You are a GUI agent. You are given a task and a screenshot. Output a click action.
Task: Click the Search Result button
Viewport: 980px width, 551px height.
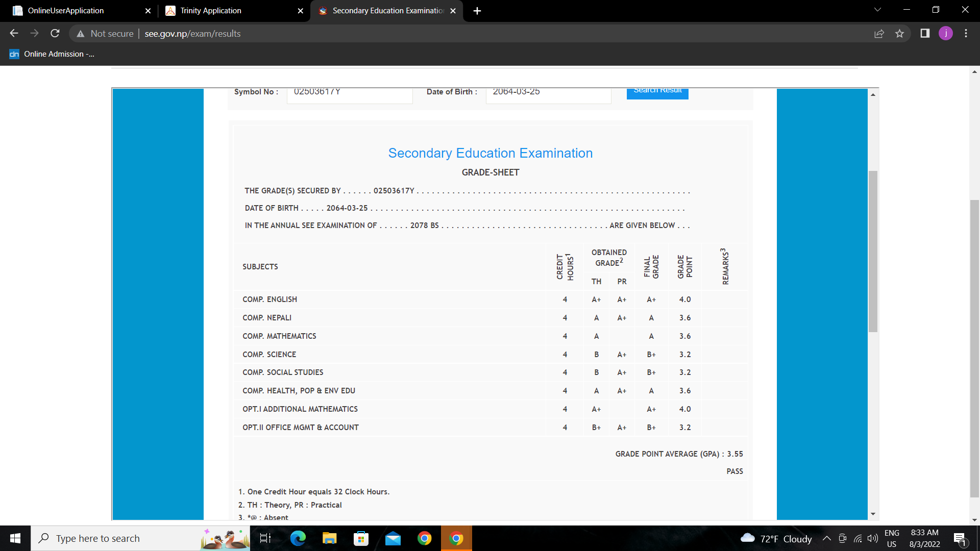pos(657,92)
